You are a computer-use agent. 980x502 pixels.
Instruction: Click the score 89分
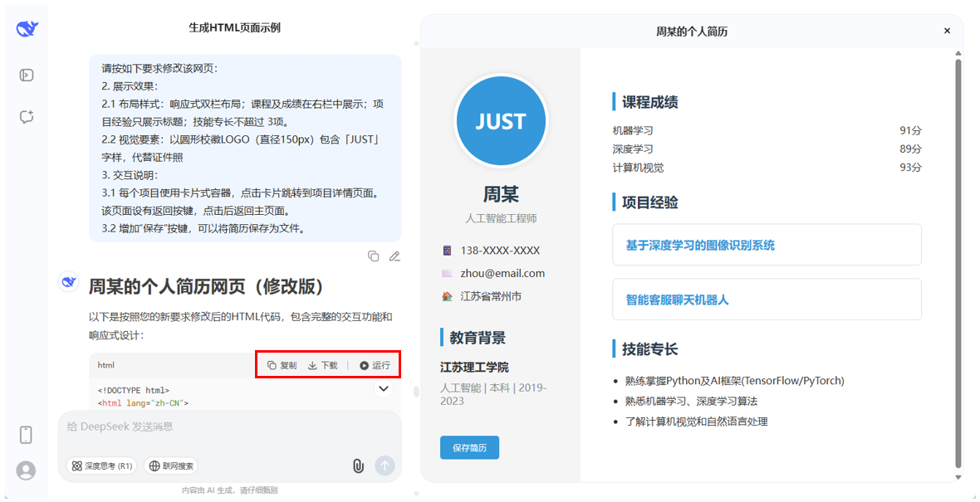[x=910, y=149]
